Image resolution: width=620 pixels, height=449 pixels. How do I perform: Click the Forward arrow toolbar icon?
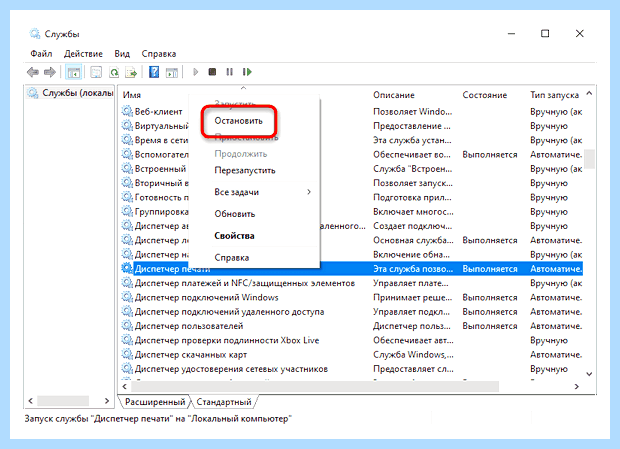point(50,72)
